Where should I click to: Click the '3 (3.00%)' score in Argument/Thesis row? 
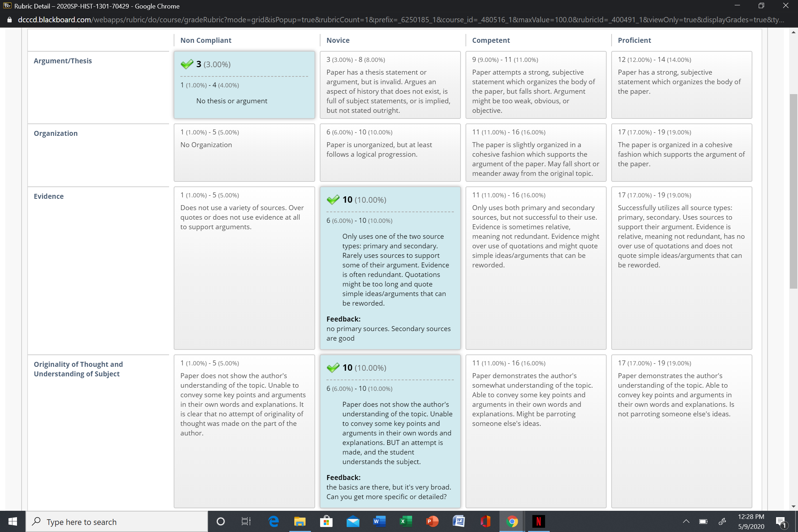[213, 64]
